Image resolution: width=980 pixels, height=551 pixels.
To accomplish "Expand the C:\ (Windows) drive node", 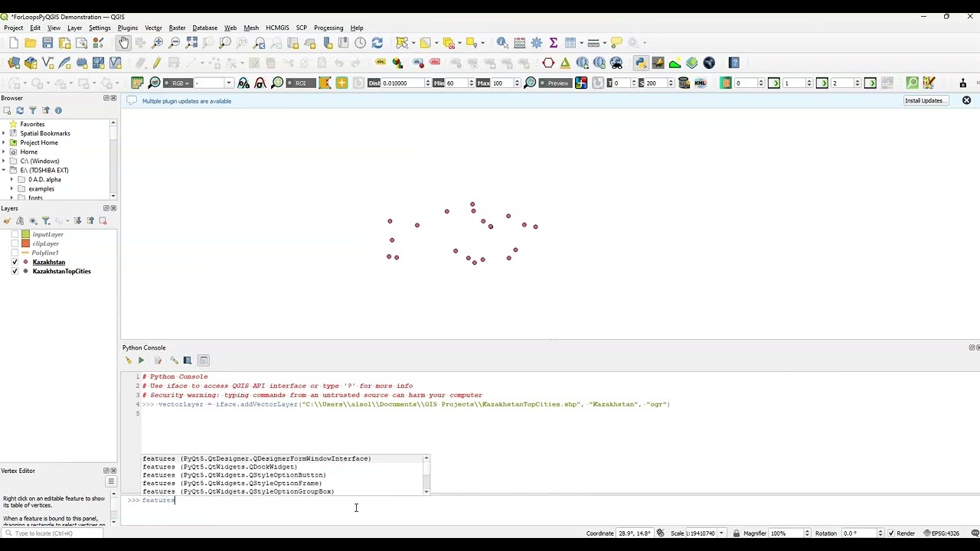I will point(4,161).
